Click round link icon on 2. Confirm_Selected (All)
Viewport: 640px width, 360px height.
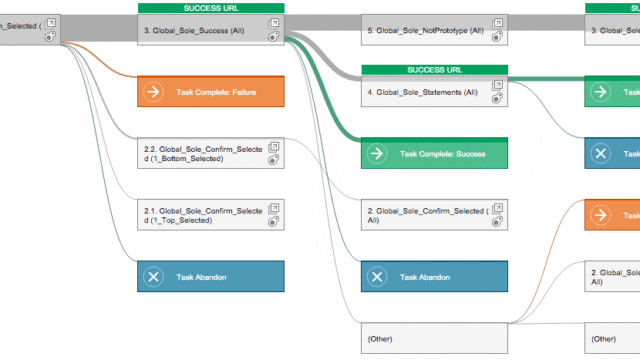pyautogui.click(x=497, y=222)
